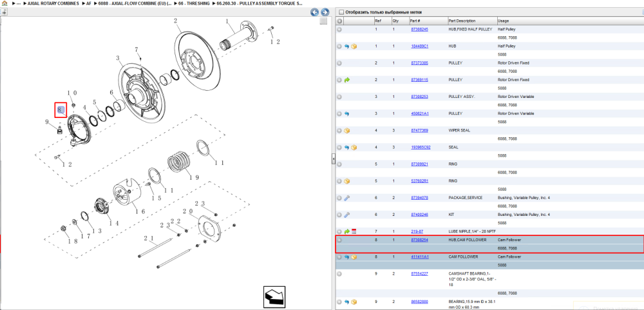This screenshot has height=310, width=644.
Task: Open the '6088 - AXIAL-FLOW COMBINE (EU)' breadcrumb
Action: 135,3
